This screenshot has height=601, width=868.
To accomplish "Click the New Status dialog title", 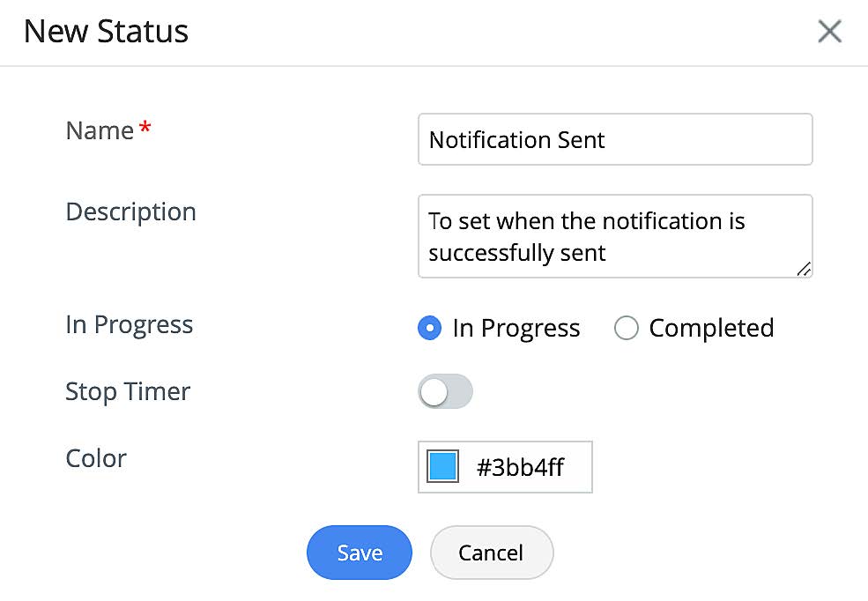I will (x=106, y=32).
